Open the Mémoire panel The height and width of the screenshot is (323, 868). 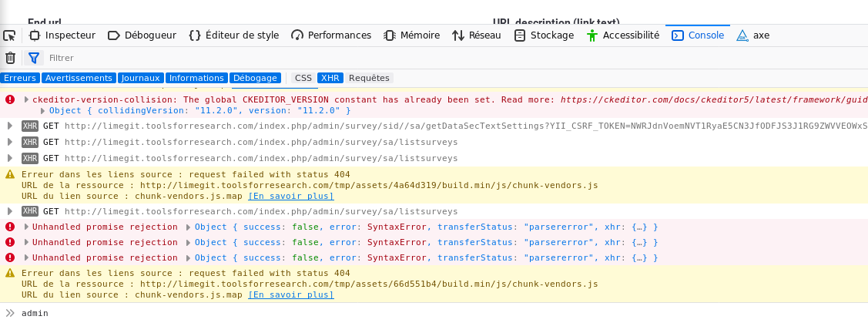(412, 35)
